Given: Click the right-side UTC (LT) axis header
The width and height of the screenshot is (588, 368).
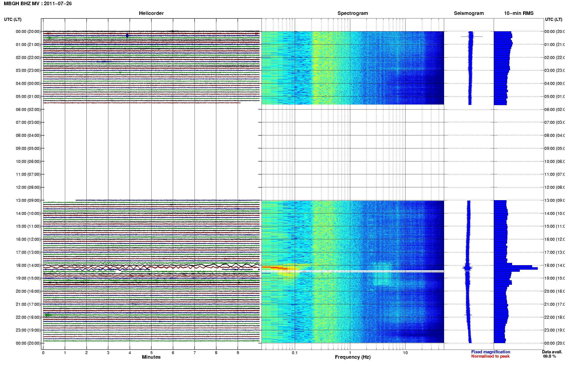Looking at the screenshot, I should pos(553,19).
